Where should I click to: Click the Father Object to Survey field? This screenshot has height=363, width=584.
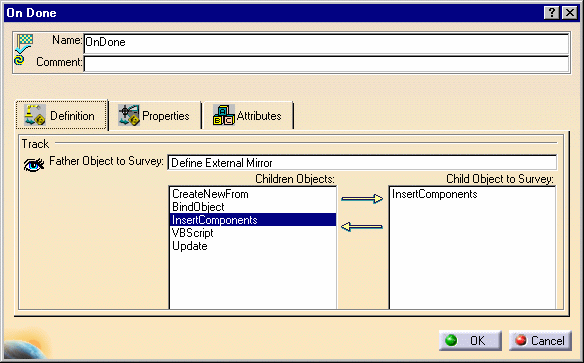[x=362, y=163]
